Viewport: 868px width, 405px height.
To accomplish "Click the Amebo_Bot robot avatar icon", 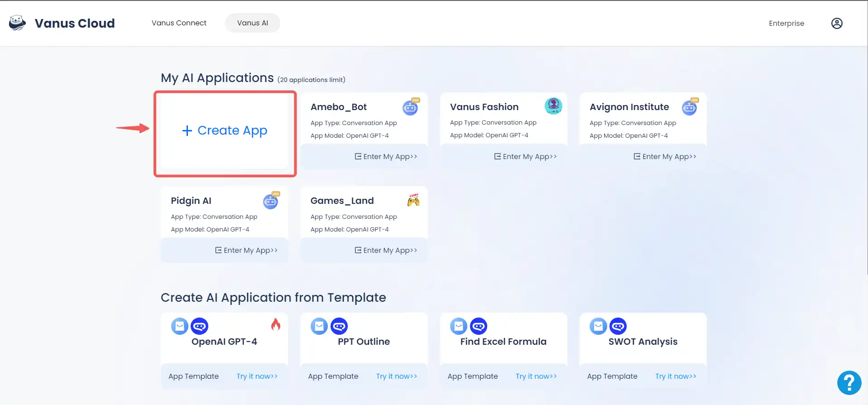I will (x=411, y=107).
